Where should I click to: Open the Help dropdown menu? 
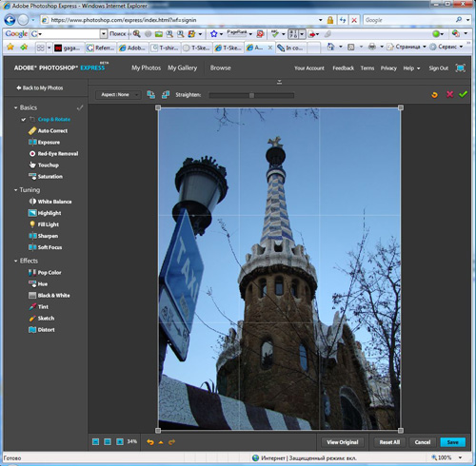coord(411,68)
